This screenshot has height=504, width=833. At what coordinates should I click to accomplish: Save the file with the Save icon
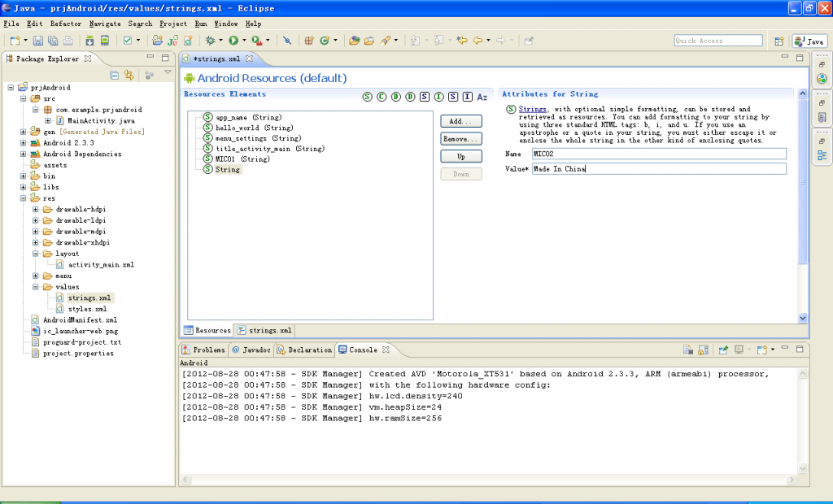click(37, 41)
